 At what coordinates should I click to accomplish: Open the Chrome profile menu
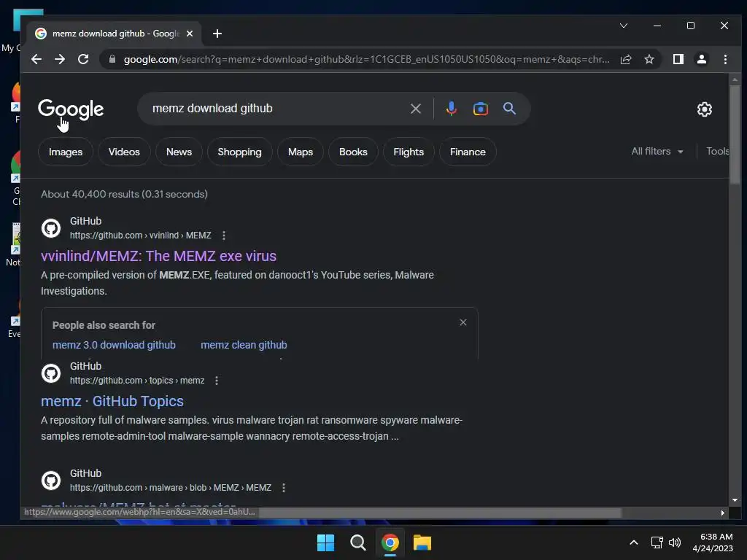coord(701,59)
